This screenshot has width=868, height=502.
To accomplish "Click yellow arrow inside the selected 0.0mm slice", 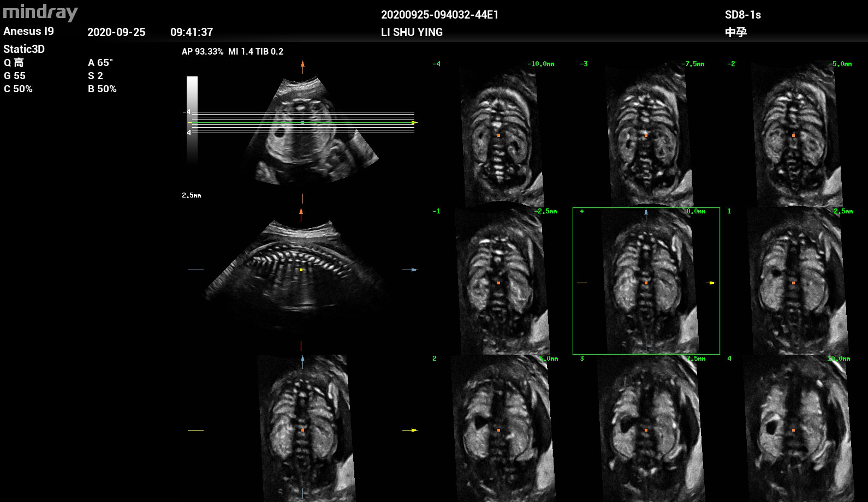I will (x=710, y=283).
